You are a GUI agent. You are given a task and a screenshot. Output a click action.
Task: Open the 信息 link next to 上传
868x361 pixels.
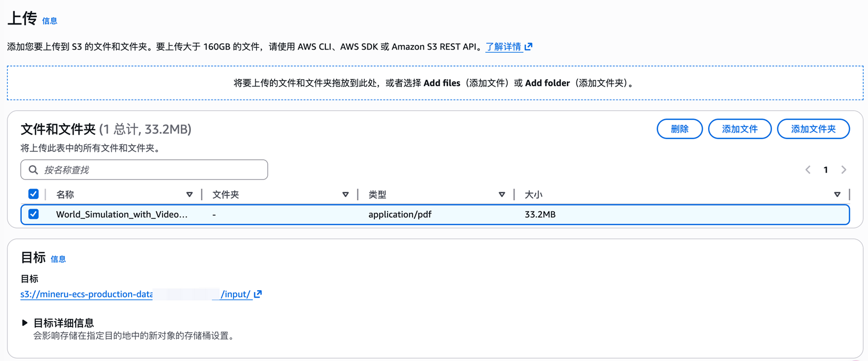pyautogui.click(x=50, y=21)
